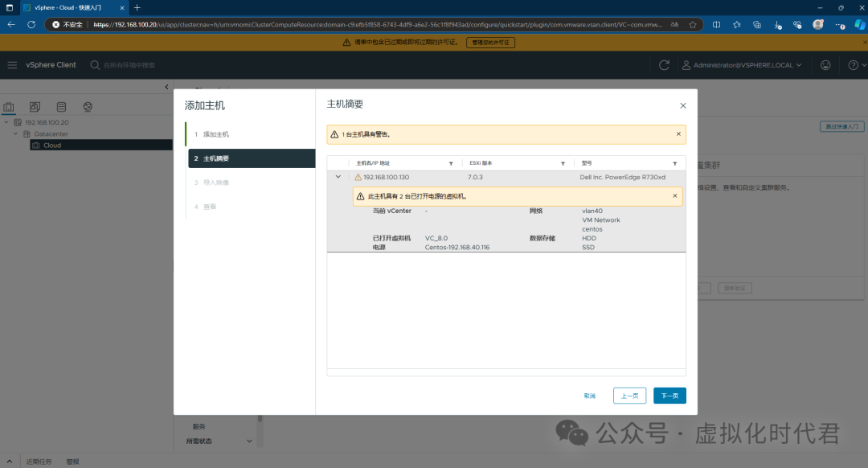Click the 下一页 (Next) button
This screenshot has width=868, height=468.
669,396
